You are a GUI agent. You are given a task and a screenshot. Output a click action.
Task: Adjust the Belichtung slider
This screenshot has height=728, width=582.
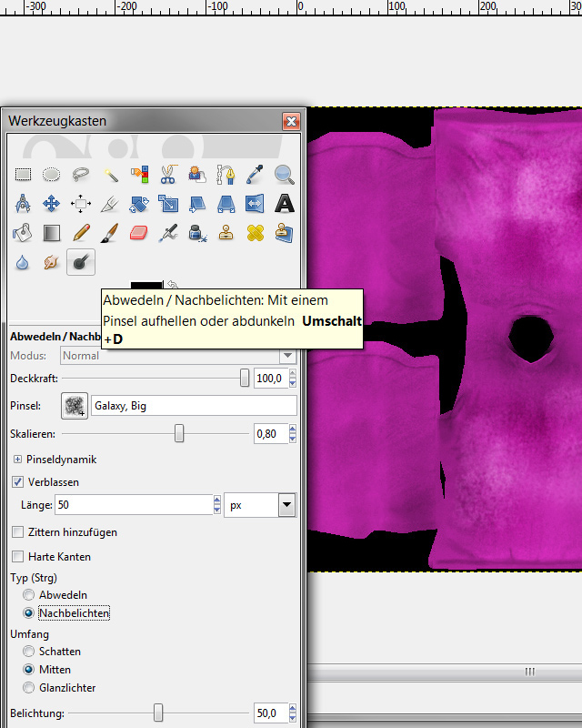(158, 713)
